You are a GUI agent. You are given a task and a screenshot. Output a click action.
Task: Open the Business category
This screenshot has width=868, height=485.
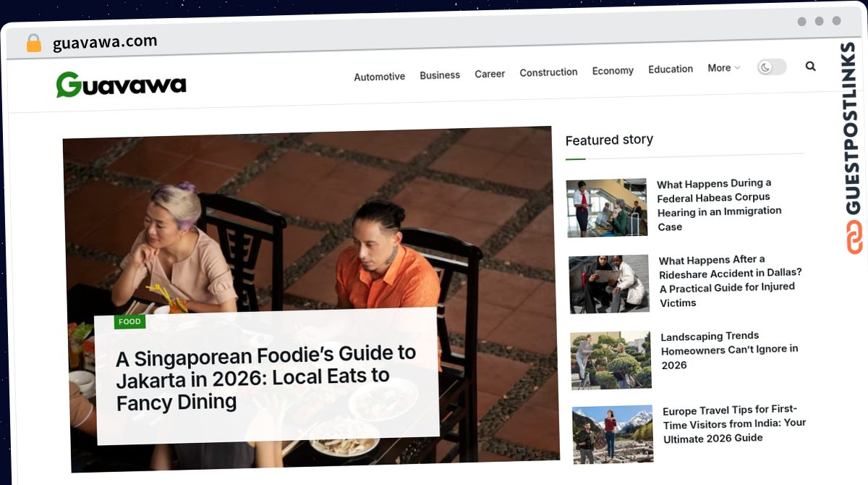click(x=440, y=75)
